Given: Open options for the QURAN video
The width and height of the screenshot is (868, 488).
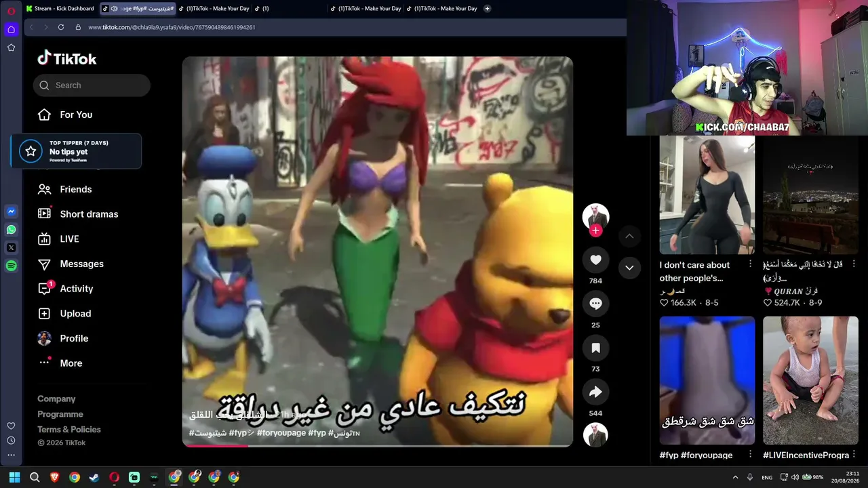Looking at the screenshot, I should (854, 264).
